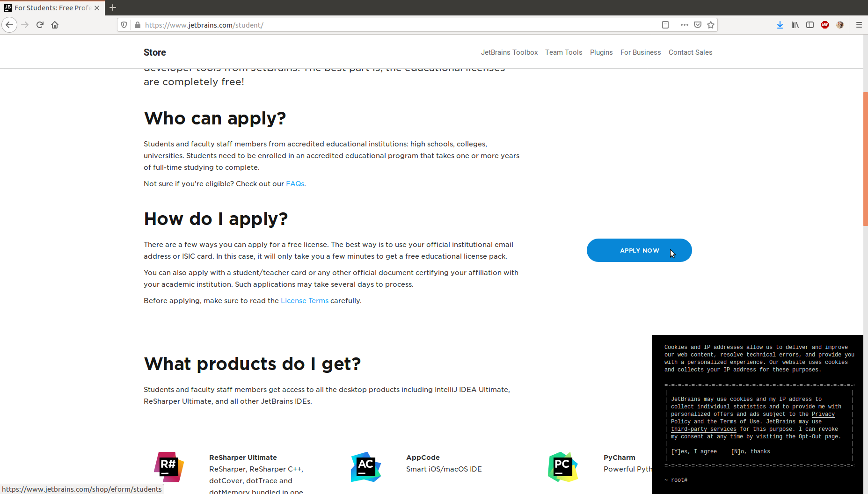Click the ReSharper Ultimate product icon
868x494 pixels.
[x=169, y=467]
